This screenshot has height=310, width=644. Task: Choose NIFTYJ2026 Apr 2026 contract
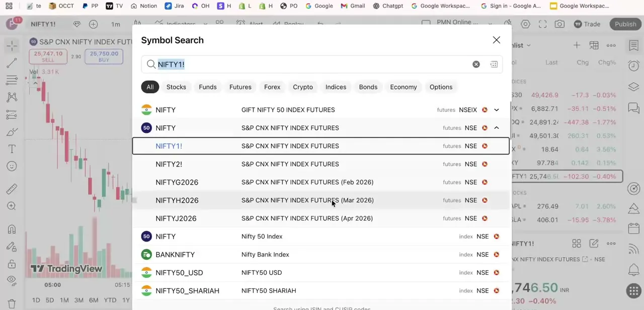point(321,218)
